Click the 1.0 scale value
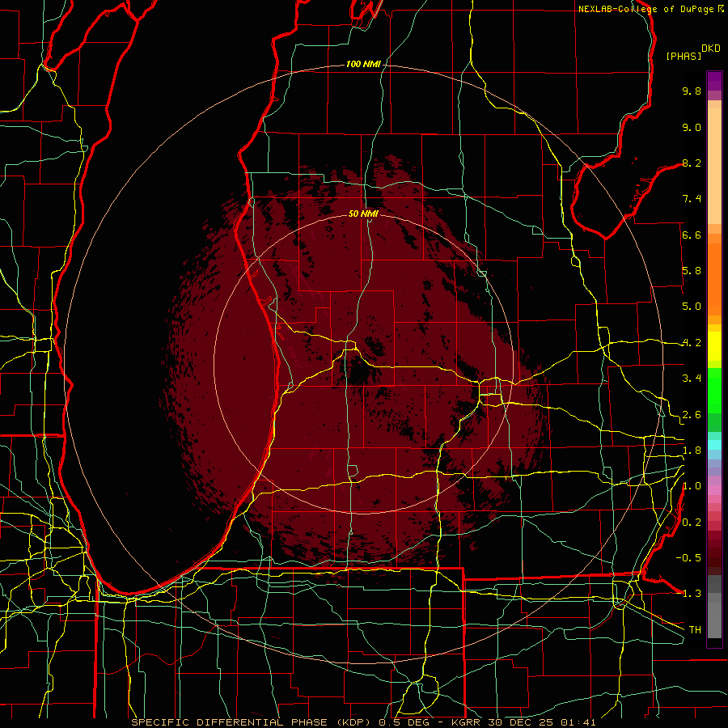728x728 pixels. [x=692, y=486]
